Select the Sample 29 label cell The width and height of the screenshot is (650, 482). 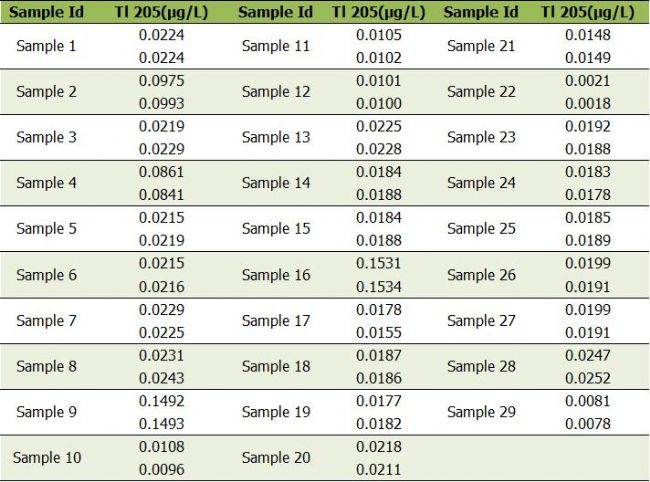pos(481,412)
